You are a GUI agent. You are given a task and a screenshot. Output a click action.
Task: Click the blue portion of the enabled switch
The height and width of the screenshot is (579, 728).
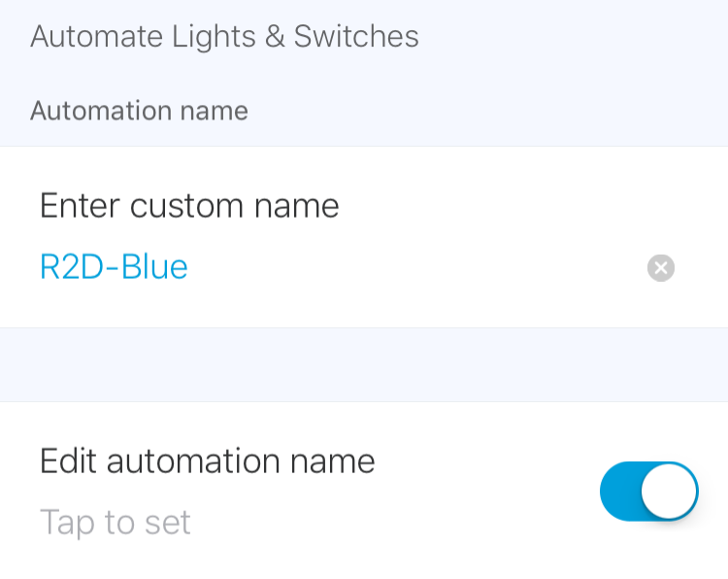point(620,491)
